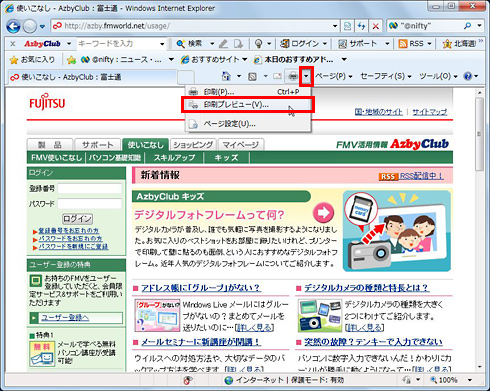Click the ログイン form button
Viewport: 490px width, 391px height.
[x=78, y=219]
